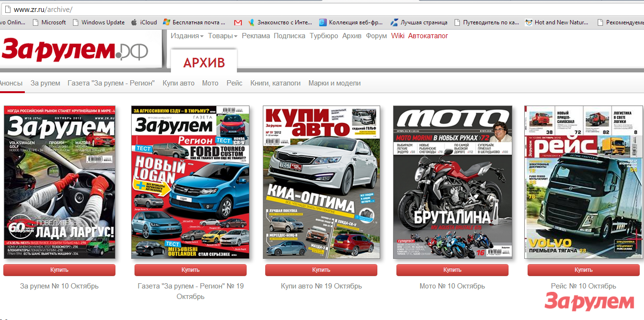Click the Коллекция веб-фр... bookmark

(x=352, y=22)
